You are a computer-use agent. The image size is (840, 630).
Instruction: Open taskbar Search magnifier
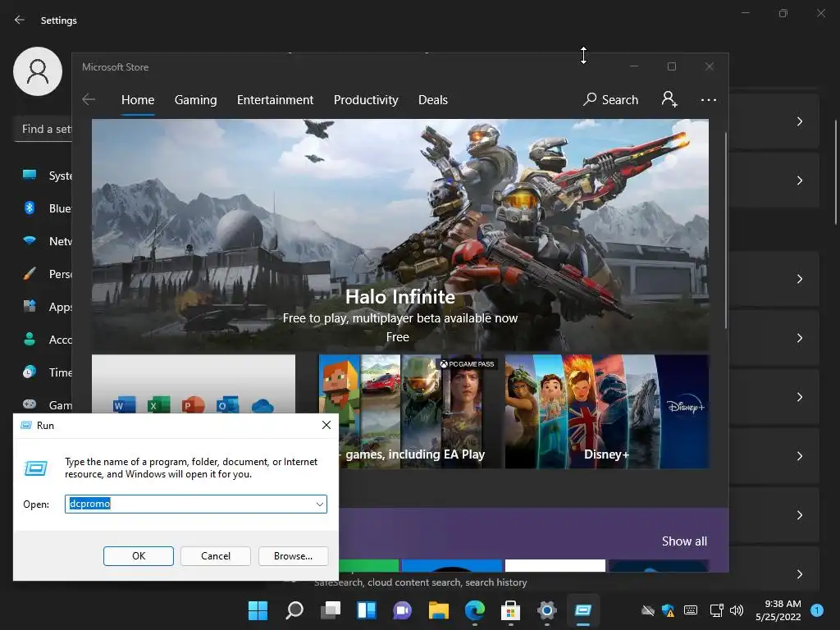[x=294, y=610]
